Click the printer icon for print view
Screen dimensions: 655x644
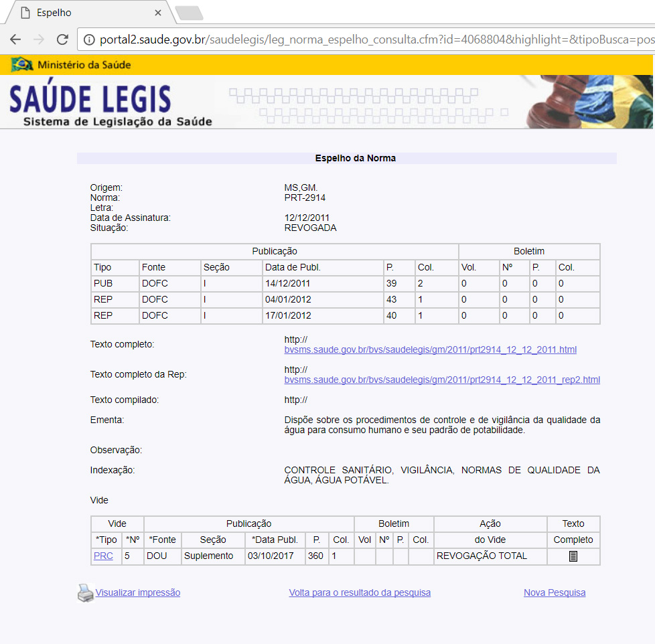[85, 592]
